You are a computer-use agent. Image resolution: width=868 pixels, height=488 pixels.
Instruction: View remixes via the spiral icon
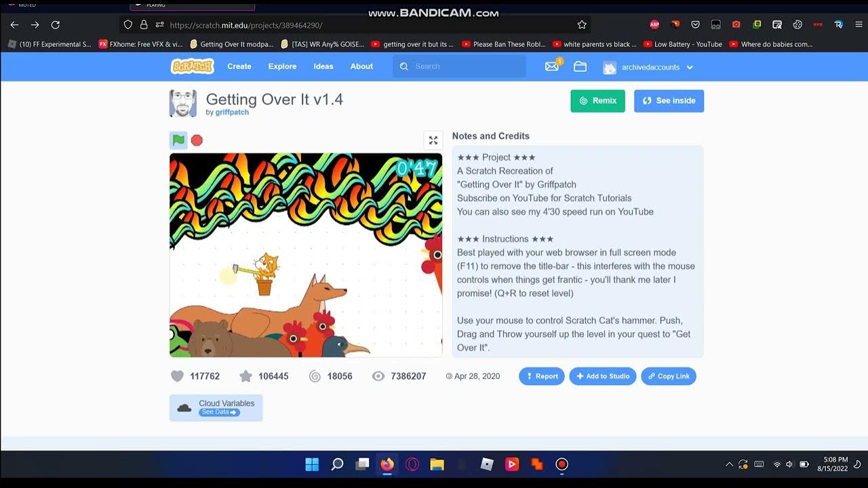(315, 376)
